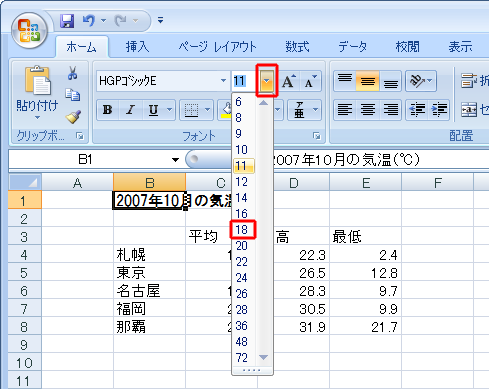This screenshot has height=389, width=489.
Task: Open the Font group dialog launcher
Action: [317, 136]
